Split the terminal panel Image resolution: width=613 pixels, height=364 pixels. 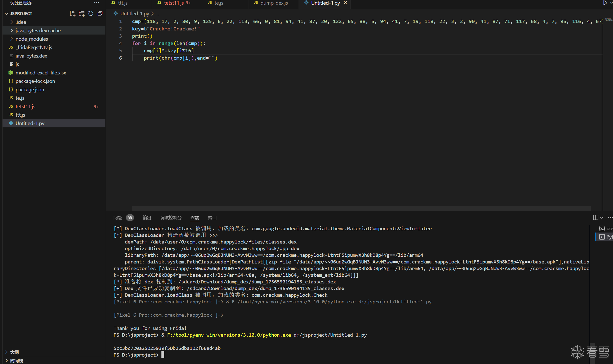595,217
